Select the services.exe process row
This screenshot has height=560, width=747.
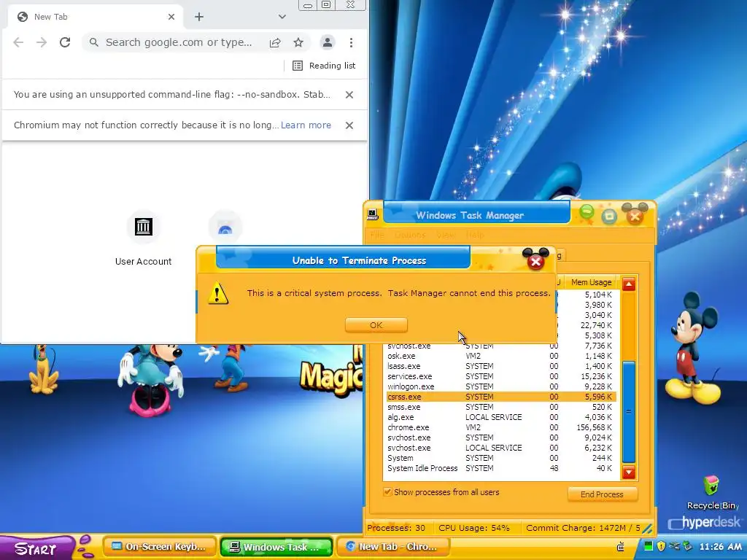tap(500, 376)
